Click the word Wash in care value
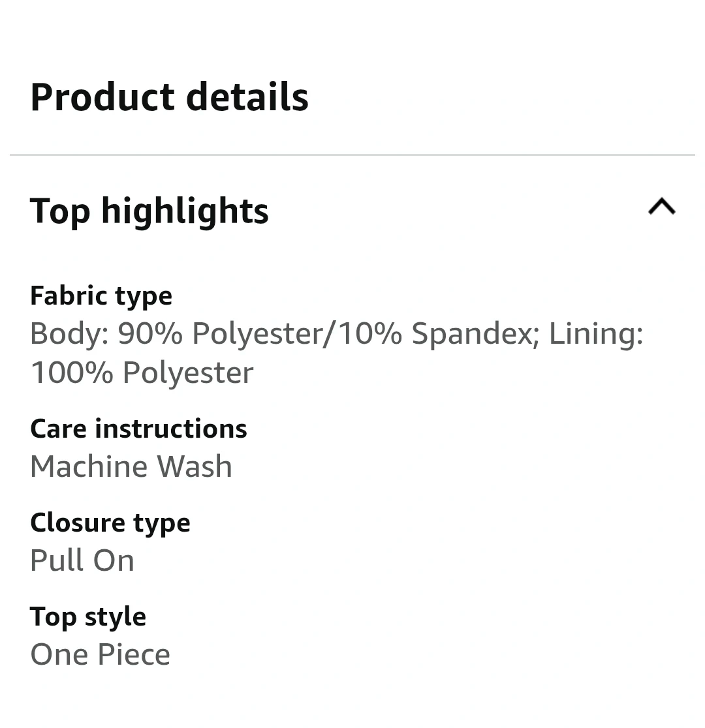The image size is (705, 728). 195,466
